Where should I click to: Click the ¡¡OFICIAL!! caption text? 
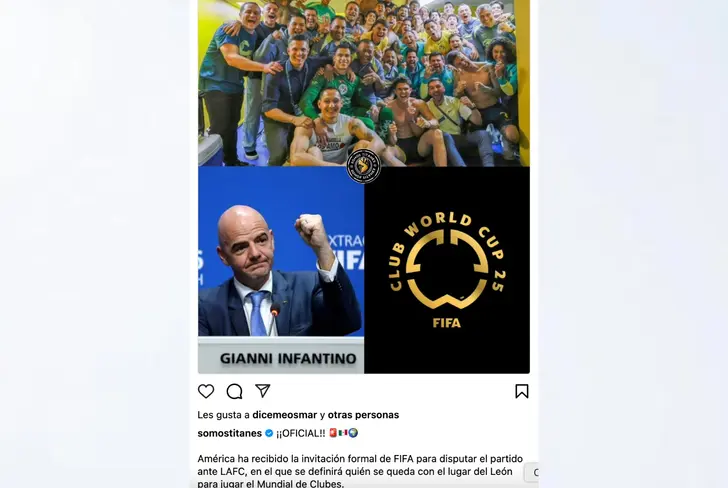[300, 433]
